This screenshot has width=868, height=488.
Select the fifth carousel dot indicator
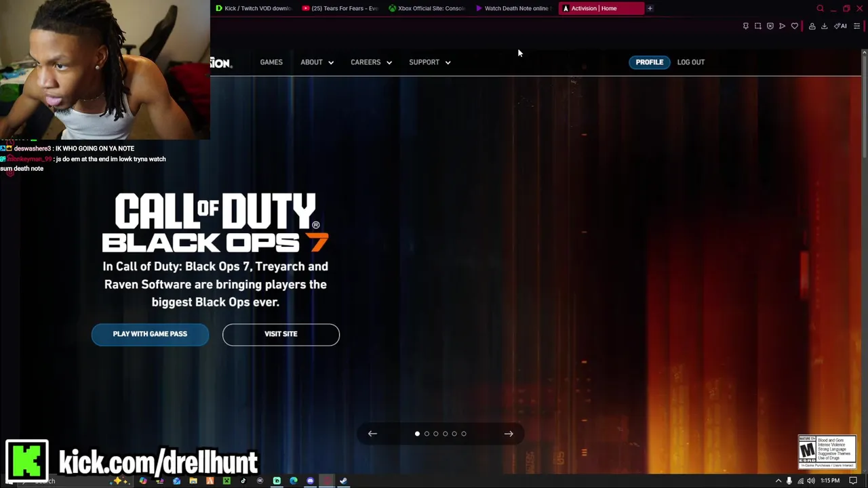coord(454,434)
